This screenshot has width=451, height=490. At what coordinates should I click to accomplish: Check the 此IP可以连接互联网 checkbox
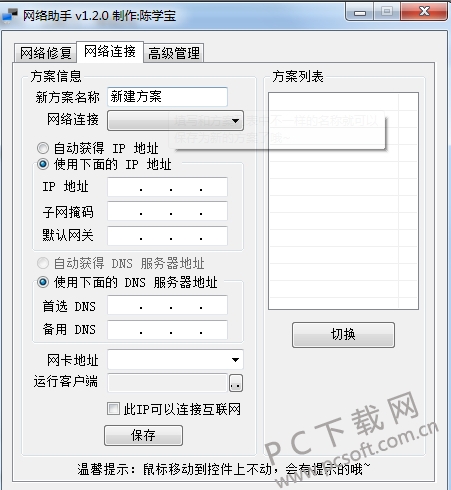click(x=113, y=409)
